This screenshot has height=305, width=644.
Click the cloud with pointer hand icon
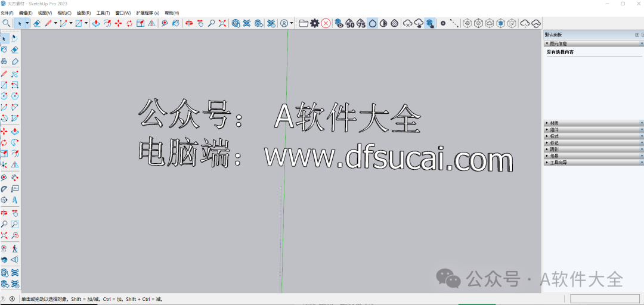tap(419, 23)
